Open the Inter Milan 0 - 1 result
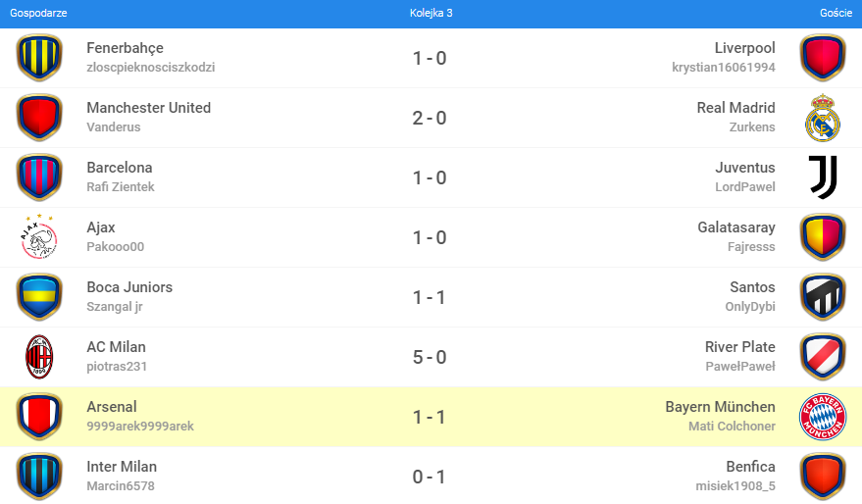This screenshot has width=862, height=504. coord(430,477)
